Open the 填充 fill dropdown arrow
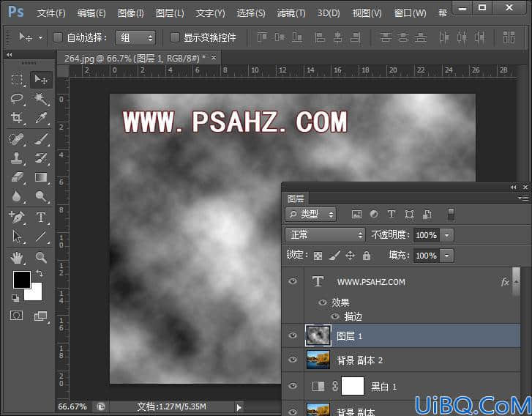The image size is (532, 416). pyautogui.click(x=447, y=256)
